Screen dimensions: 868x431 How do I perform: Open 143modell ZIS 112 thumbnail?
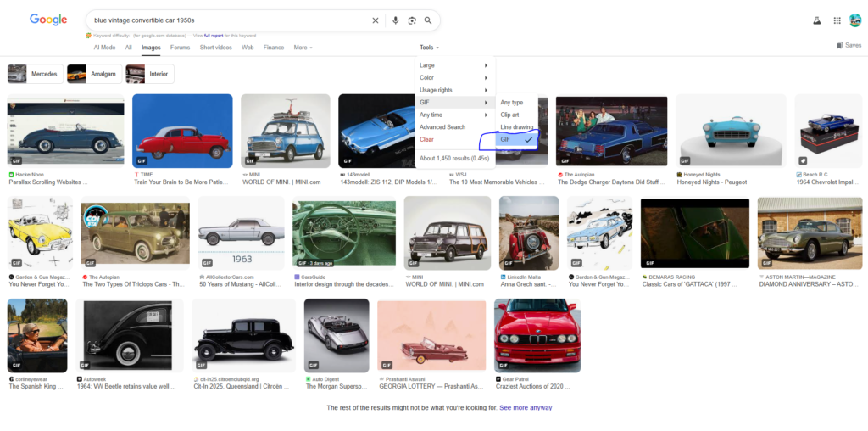click(376, 131)
